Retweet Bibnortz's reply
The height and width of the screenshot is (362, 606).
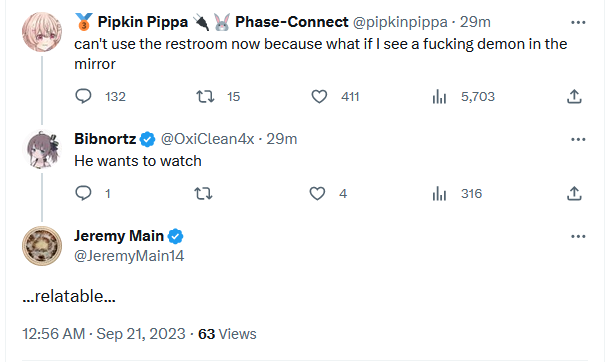pyautogui.click(x=203, y=193)
